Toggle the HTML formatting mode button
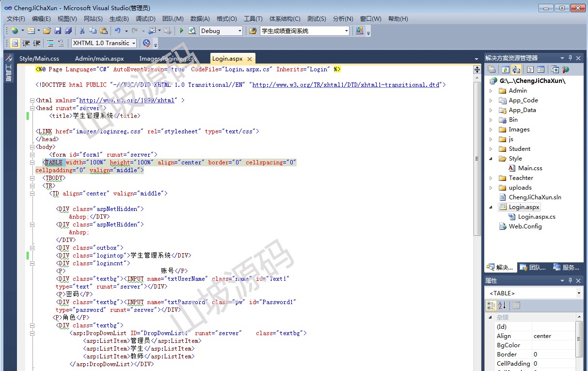The height and width of the screenshot is (371, 588). (x=15, y=43)
